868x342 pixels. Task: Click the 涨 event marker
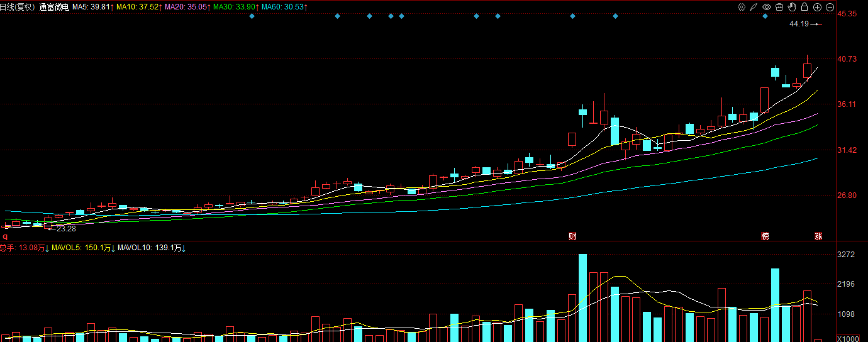coord(818,236)
